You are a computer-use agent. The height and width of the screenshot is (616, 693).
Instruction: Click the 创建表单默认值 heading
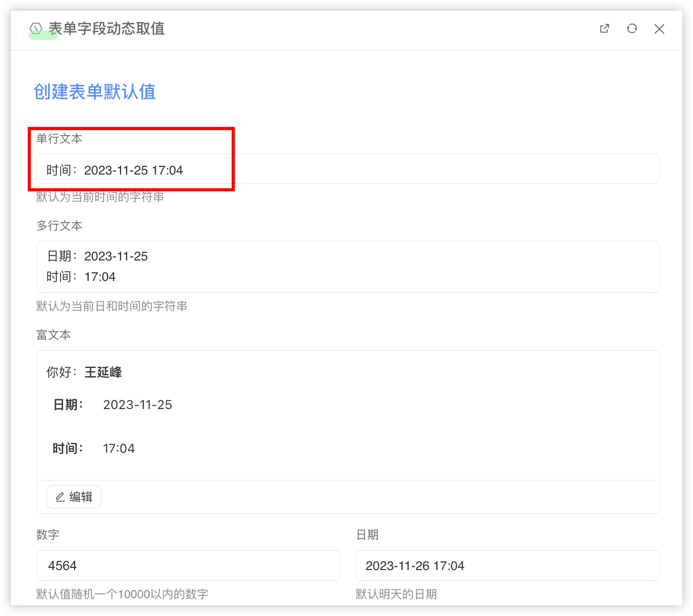[x=95, y=92]
